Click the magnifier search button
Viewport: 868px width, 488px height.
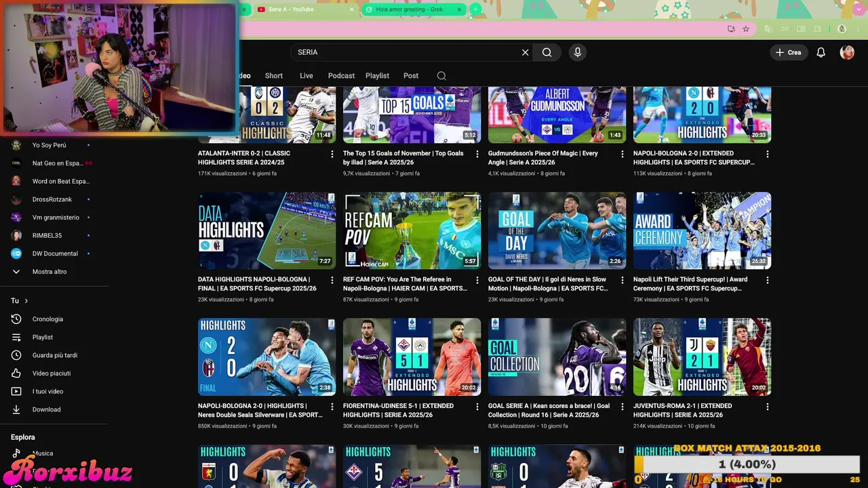tap(547, 52)
